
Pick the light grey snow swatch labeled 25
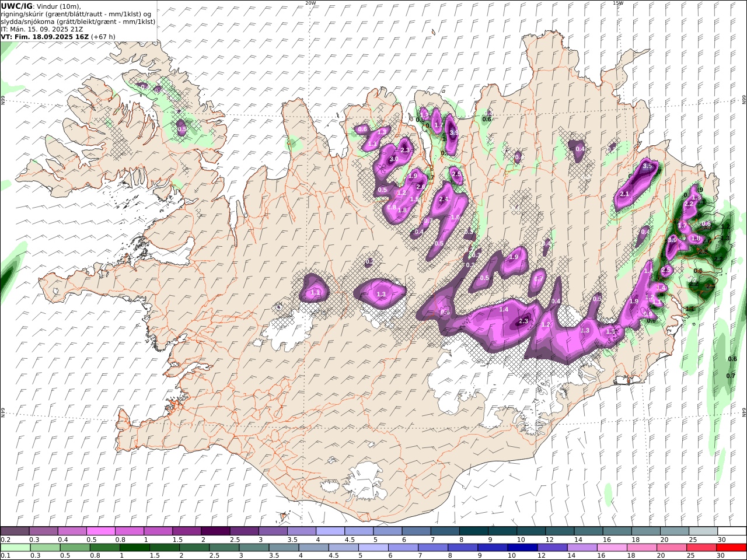click(x=703, y=531)
